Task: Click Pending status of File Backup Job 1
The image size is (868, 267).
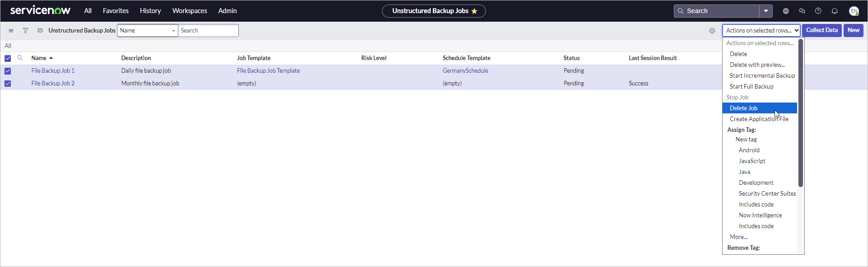Action: click(x=574, y=71)
